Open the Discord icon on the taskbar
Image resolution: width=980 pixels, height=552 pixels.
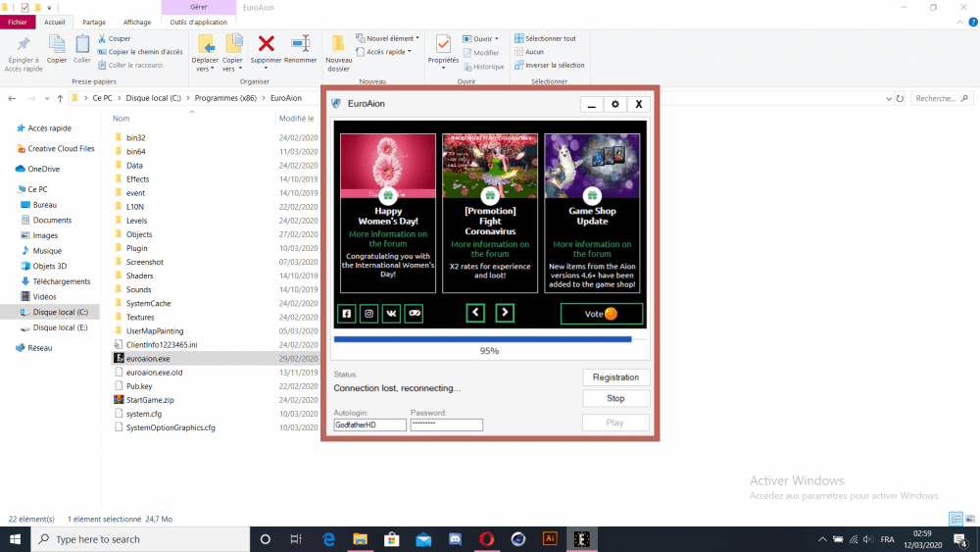tap(456, 539)
